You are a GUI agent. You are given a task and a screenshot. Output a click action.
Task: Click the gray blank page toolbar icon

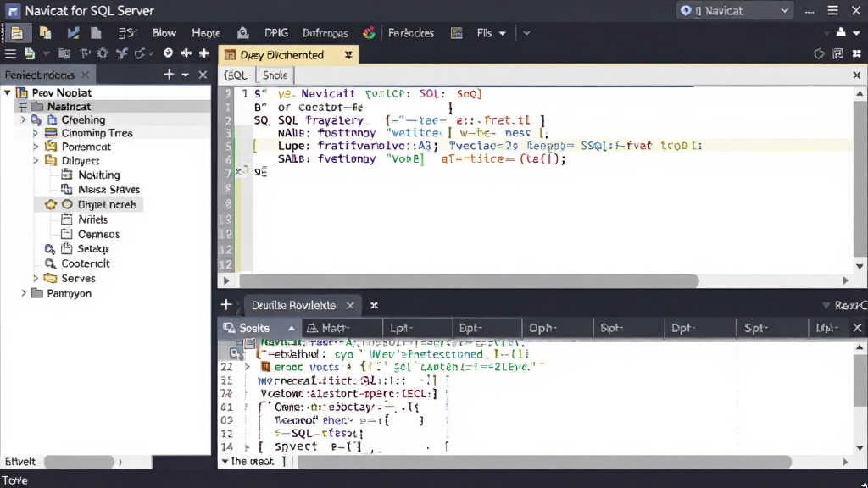(x=97, y=33)
